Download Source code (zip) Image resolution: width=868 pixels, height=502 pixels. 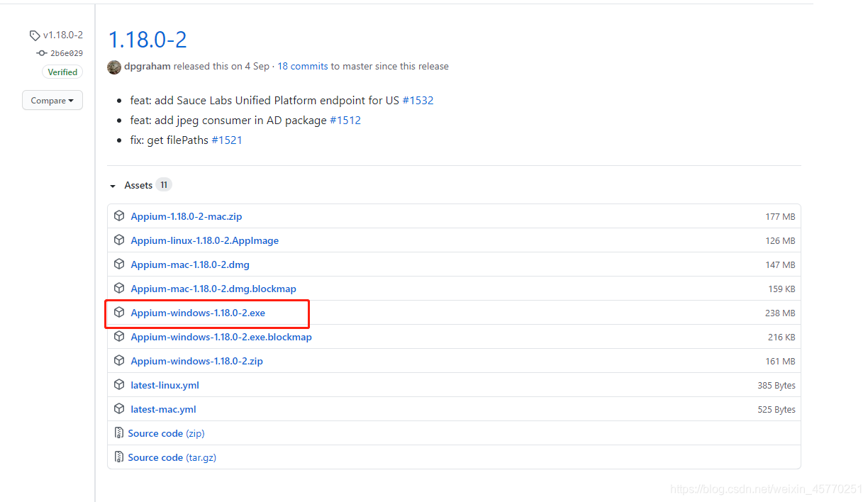166,433
